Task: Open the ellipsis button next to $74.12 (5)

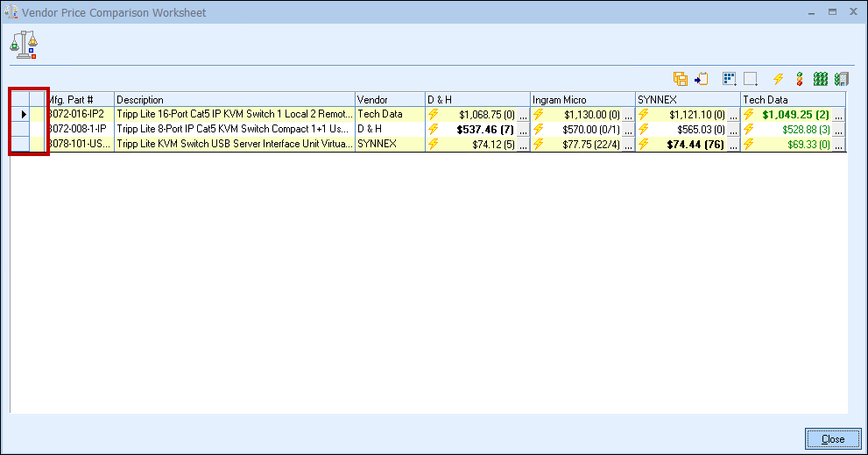Action: tap(523, 145)
